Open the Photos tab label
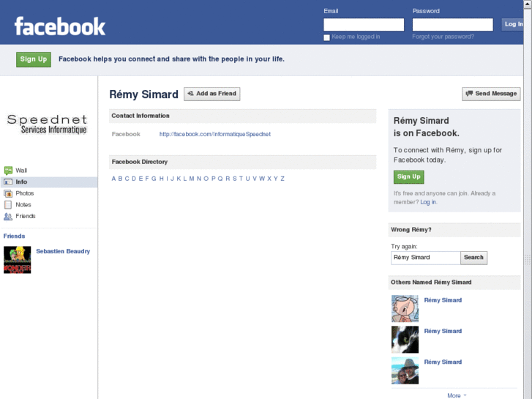Viewport: 532px width, 399px height. [25, 193]
